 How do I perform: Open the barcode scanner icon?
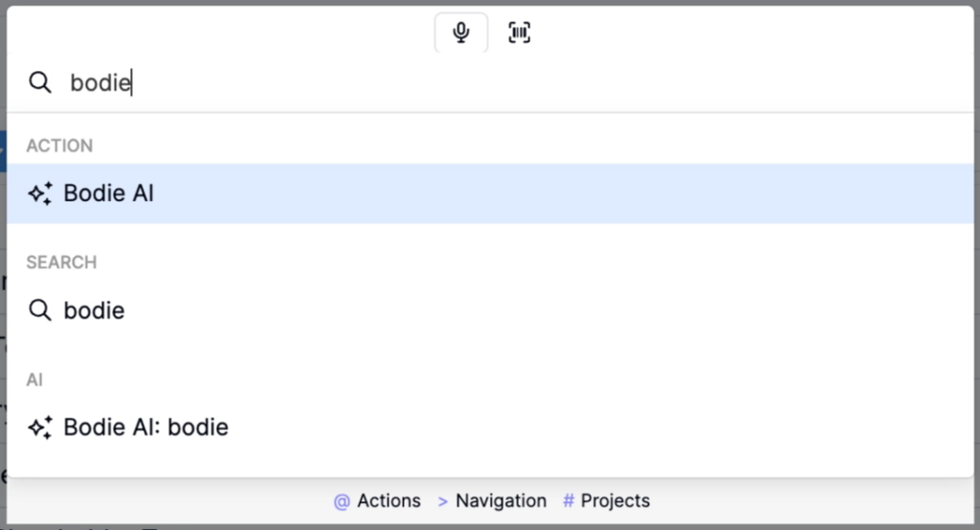(x=520, y=32)
